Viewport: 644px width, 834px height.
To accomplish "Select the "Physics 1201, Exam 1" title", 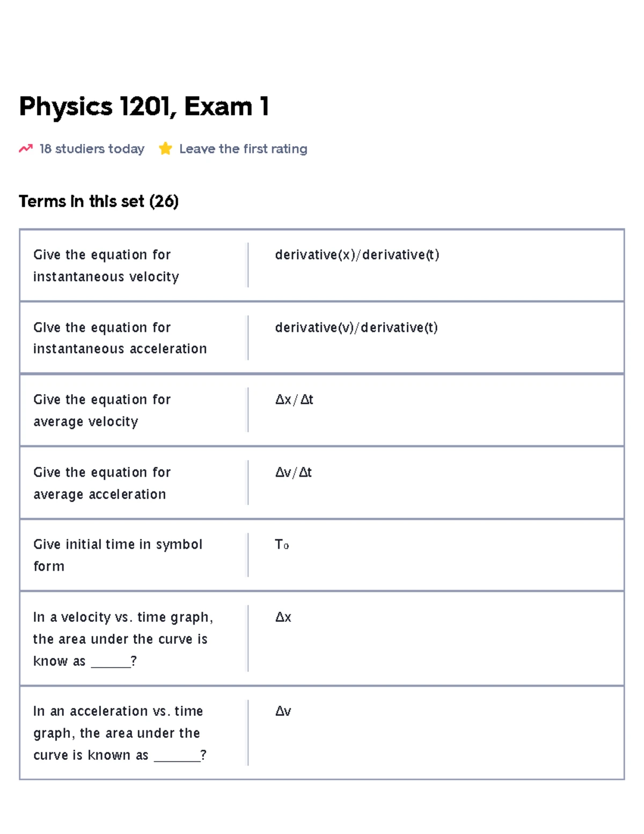I will coord(144,106).
